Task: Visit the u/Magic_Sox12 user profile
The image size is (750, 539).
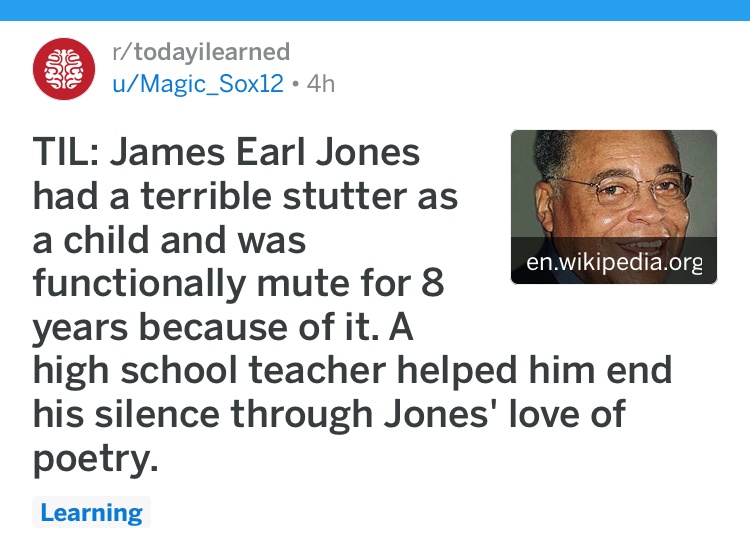Action: pos(198,84)
